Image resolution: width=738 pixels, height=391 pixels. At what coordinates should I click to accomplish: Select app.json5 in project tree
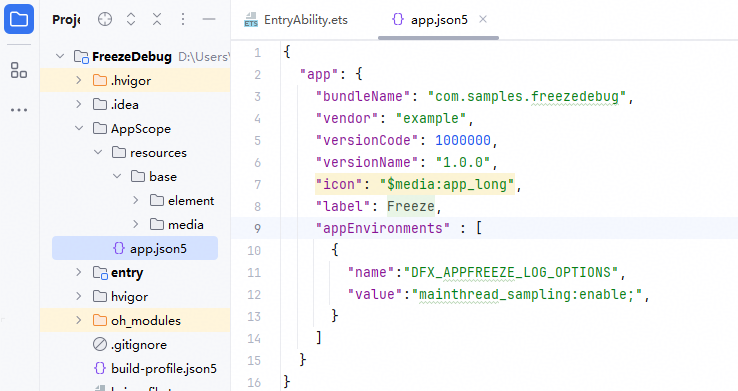pyautogui.click(x=135, y=248)
